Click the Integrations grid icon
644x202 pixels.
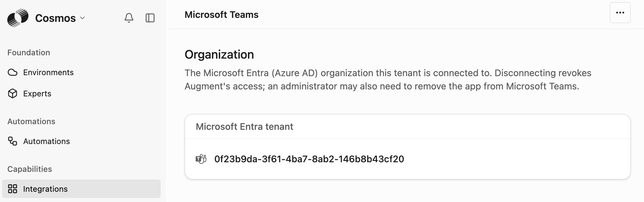[13, 189]
